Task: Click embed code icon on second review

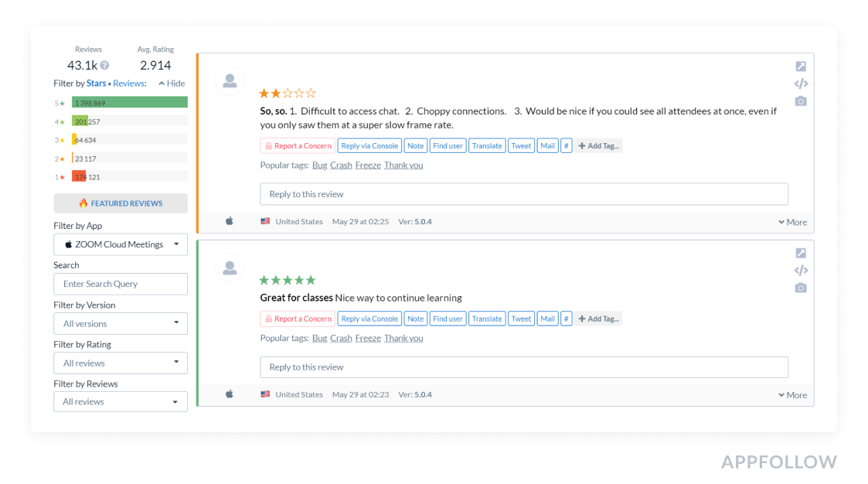Action: pyautogui.click(x=801, y=271)
